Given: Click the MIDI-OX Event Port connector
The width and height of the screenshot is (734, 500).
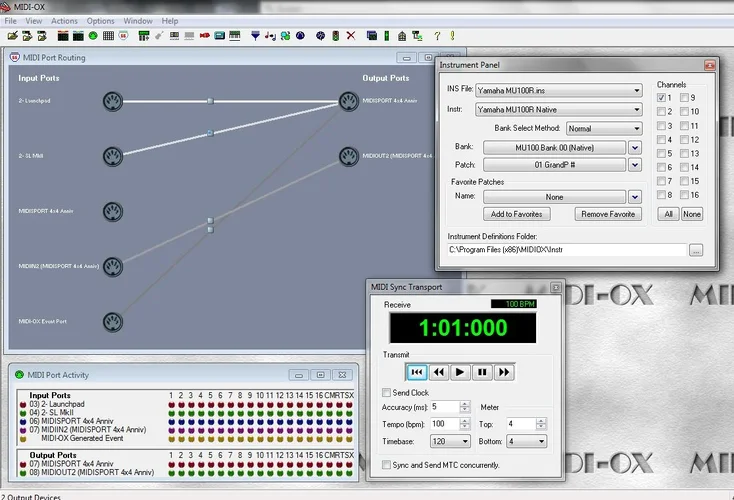Looking at the screenshot, I should [113, 322].
